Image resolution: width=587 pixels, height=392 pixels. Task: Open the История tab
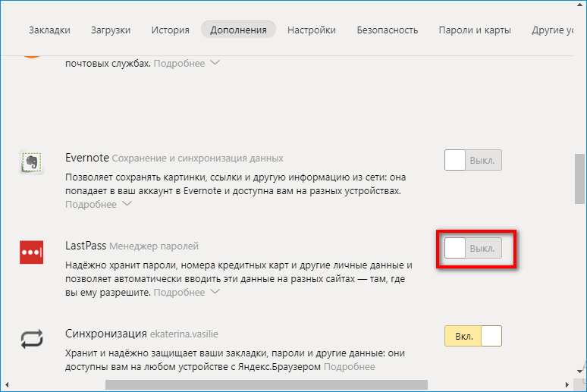click(x=171, y=30)
